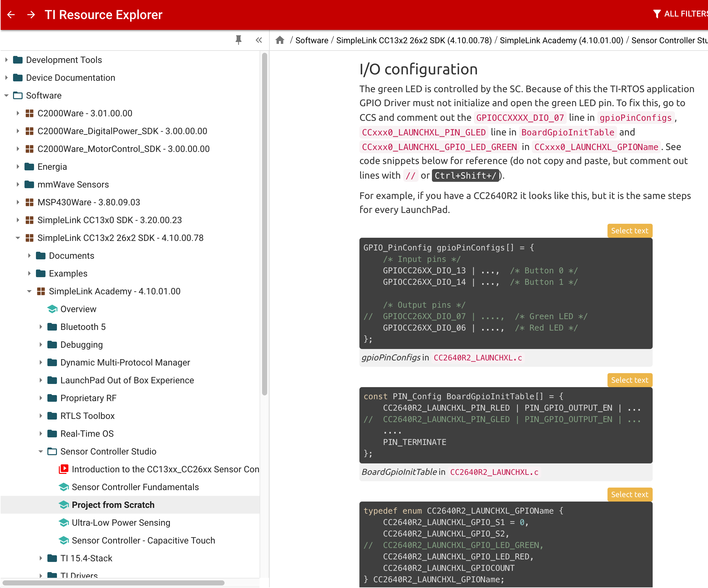Click Software in the breadcrumb path
This screenshot has height=588, width=708.
click(311, 40)
